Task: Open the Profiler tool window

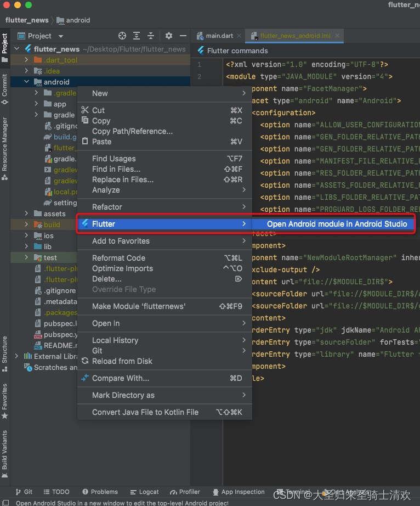Action: click(185, 492)
